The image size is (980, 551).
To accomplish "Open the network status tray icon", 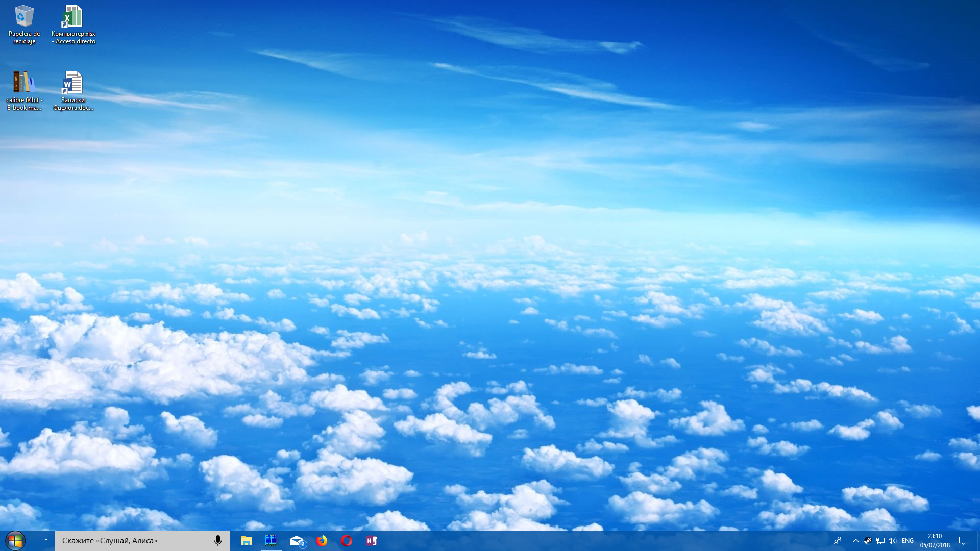I will pos(880,541).
